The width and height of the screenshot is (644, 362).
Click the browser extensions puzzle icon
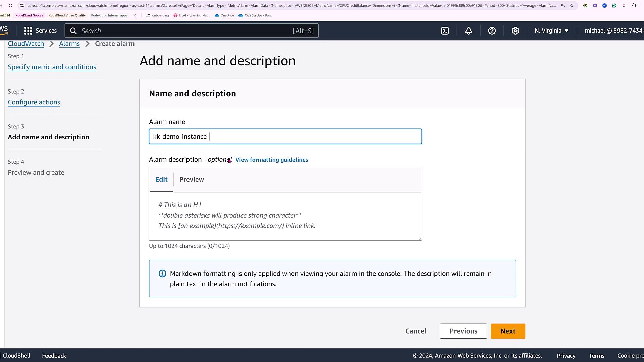point(634,5)
